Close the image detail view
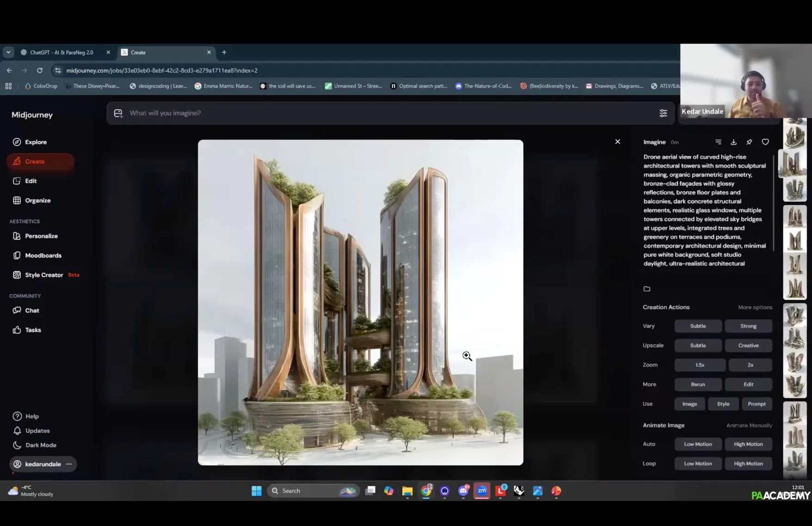 617,142
